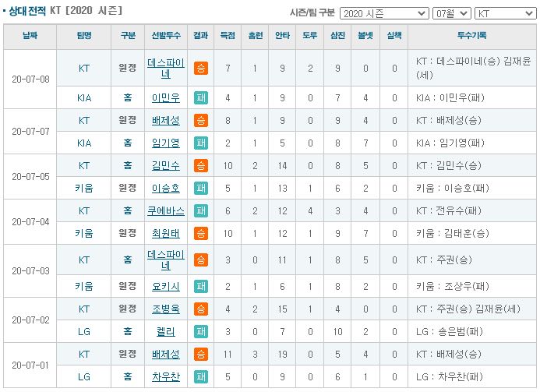
Task: Open 최원태 starting pitcher link
Action: tap(166, 234)
